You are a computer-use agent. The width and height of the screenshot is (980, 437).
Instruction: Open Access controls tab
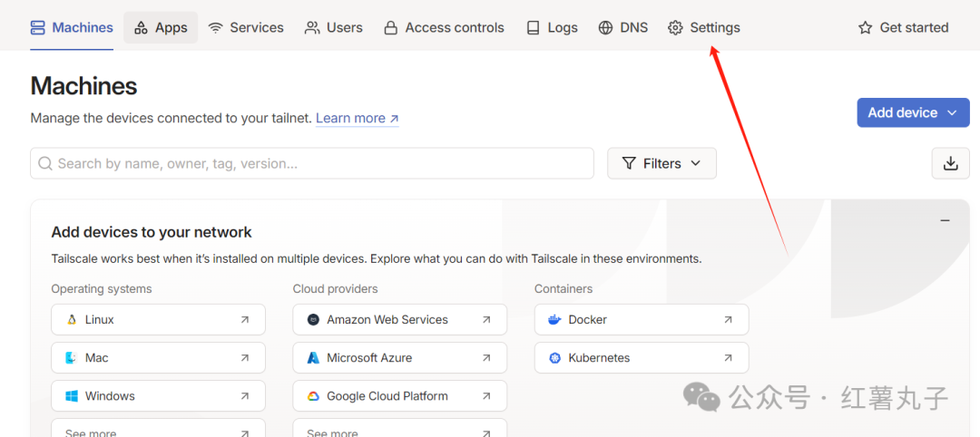[444, 27]
